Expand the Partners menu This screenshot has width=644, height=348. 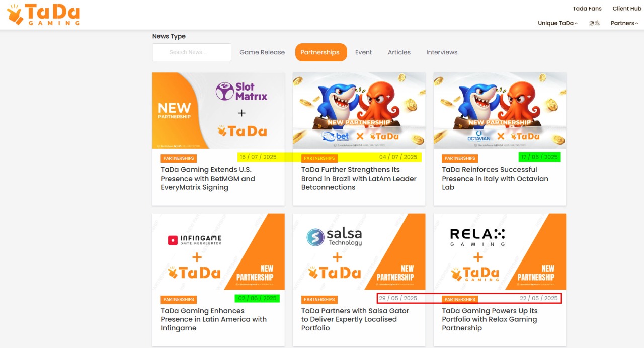[624, 23]
